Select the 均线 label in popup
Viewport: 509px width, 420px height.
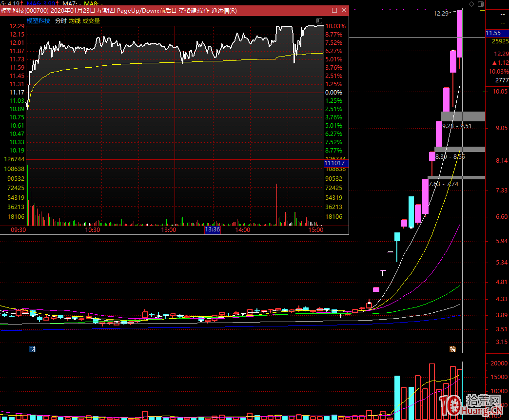pyautogui.click(x=75, y=21)
